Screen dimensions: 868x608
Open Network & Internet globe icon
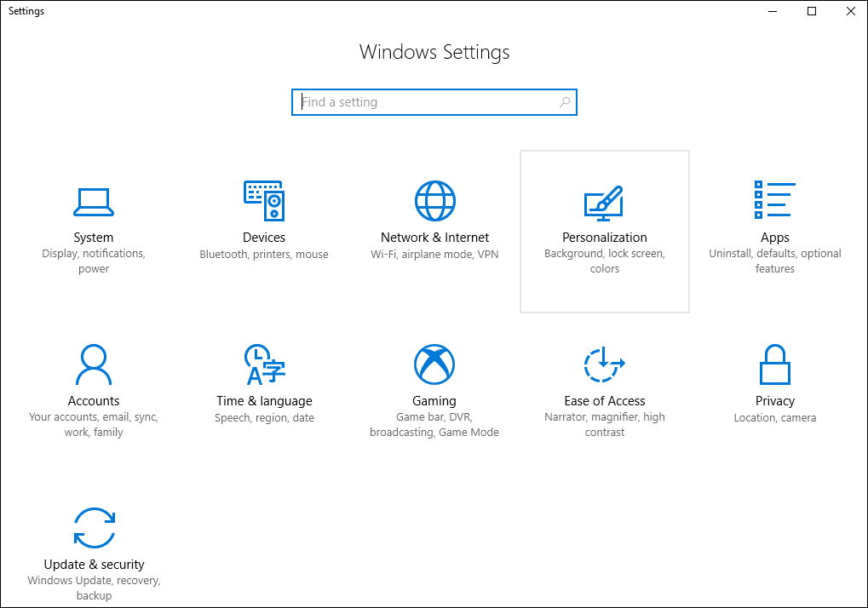434,202
